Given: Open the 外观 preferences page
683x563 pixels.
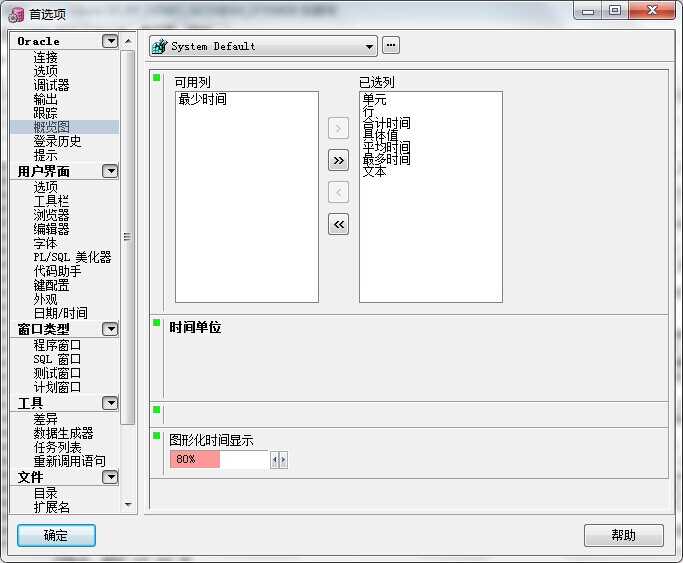Looking at the screenshot, I should 46,299.
